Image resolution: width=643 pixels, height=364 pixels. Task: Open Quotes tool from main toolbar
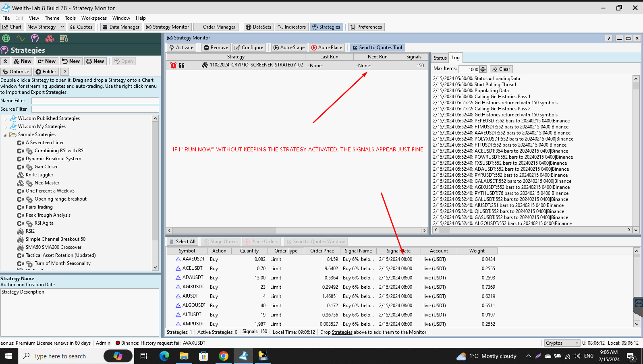[81, 27]
